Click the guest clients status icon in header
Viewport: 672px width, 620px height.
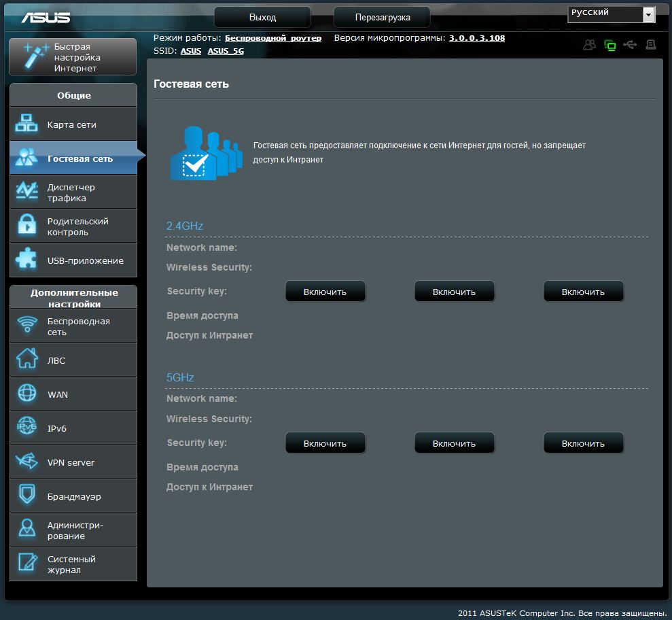(590, 45)
